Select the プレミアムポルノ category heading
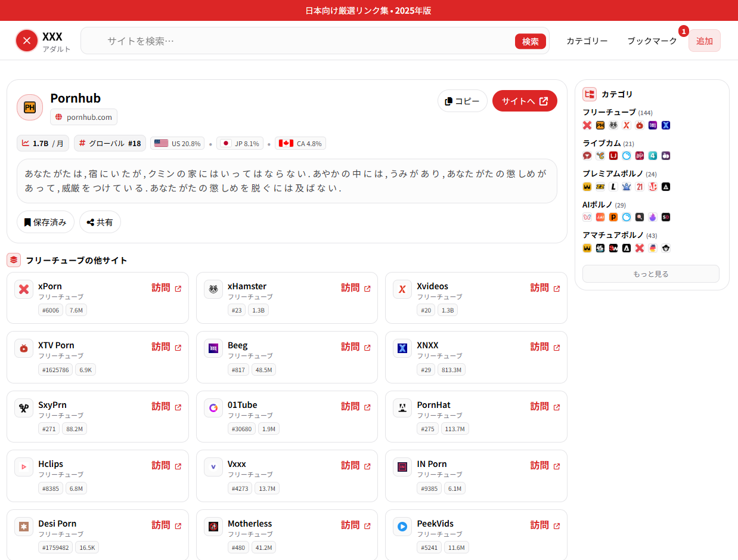Viewport: 738px width, 560px height. click(x=613, y=174)
